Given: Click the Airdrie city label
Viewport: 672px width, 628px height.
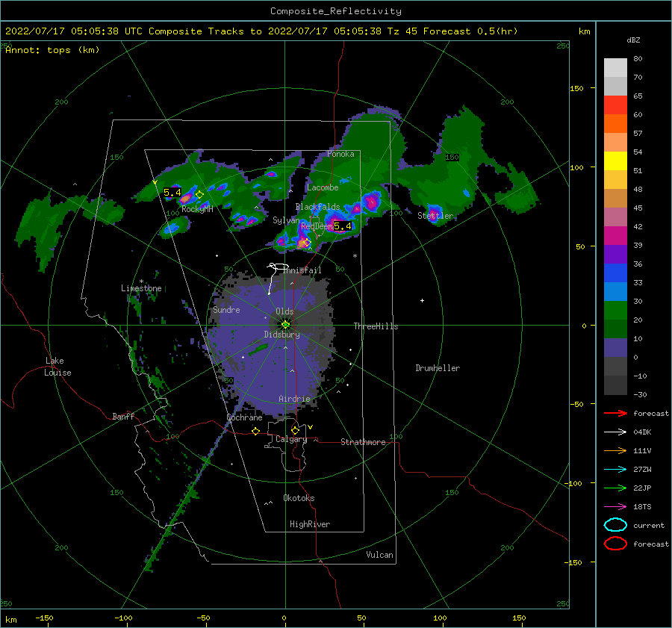Looking at the screenshot, I should (x=294, y=399).
